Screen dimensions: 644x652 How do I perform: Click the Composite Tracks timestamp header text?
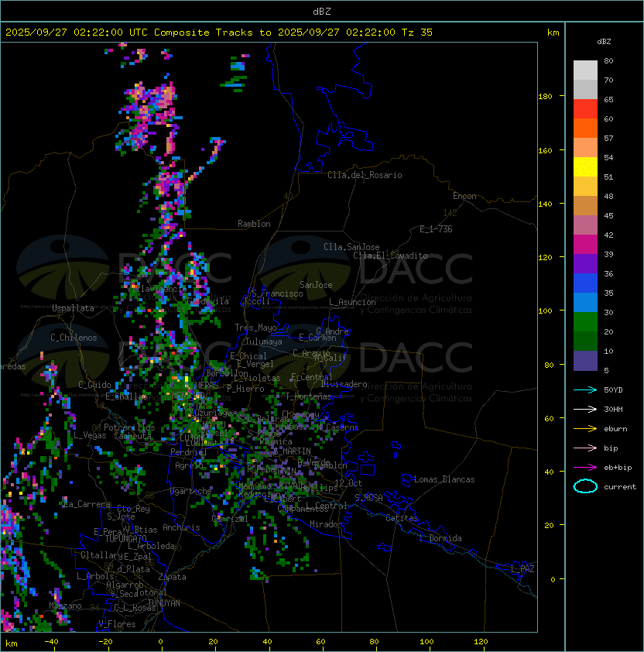[219, 33]
